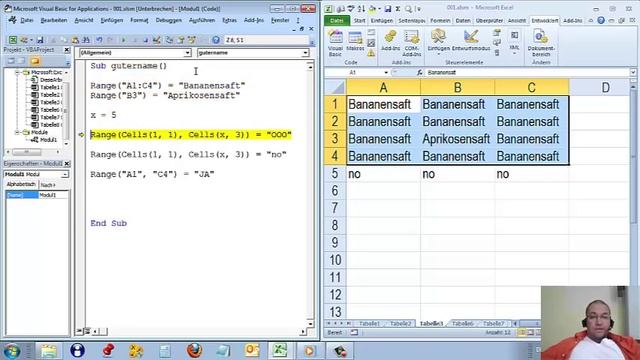The height and width of the screenshot is (360, 640).
Task: Open Project Explorer icon in VBA toolbar
Action: click(x=169, y=40)
